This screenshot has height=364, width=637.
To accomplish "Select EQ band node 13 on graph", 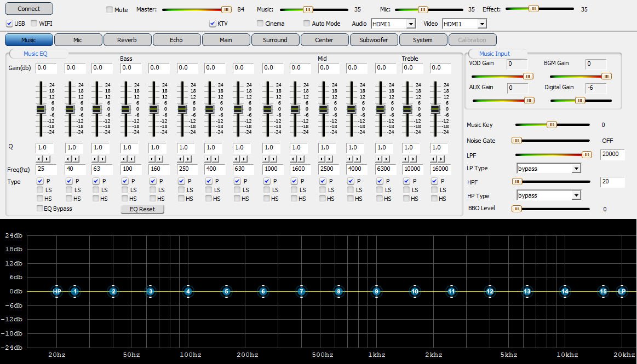I will click(x=527, y=292).
